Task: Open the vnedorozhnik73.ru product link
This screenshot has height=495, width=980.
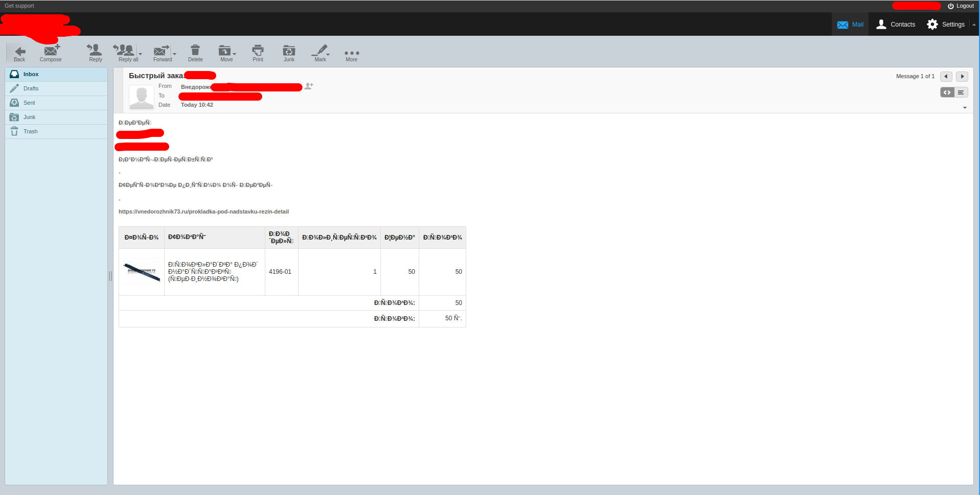Action: pyautogui.click(x=203, y=211)
